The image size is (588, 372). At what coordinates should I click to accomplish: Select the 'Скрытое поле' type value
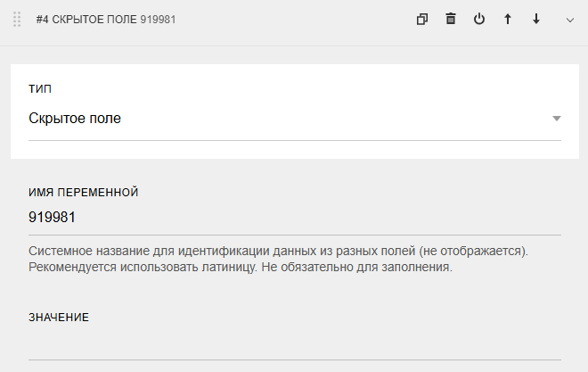[x=75, y=118]
